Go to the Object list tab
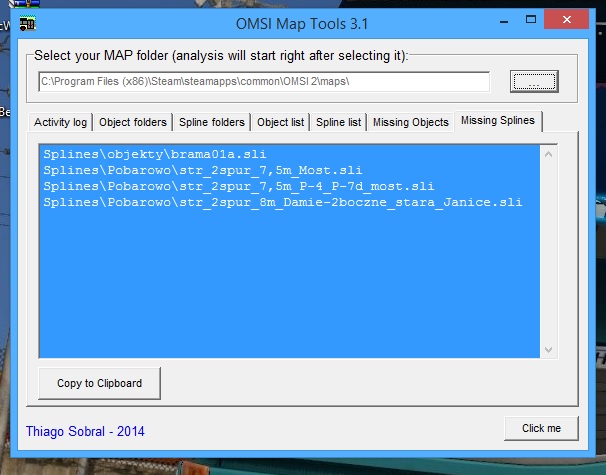606x475 pixels. tap(280, 123)
